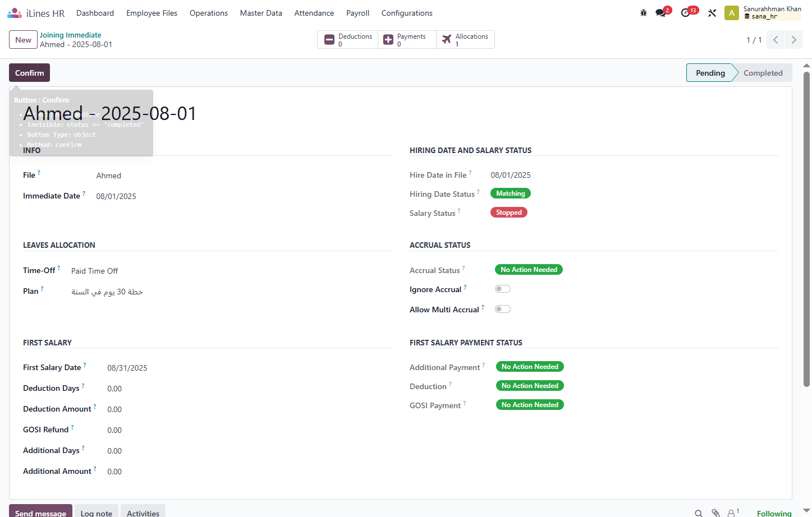Screen dimensions: 812x517
Task: Click Send message button
Action: 40,511
